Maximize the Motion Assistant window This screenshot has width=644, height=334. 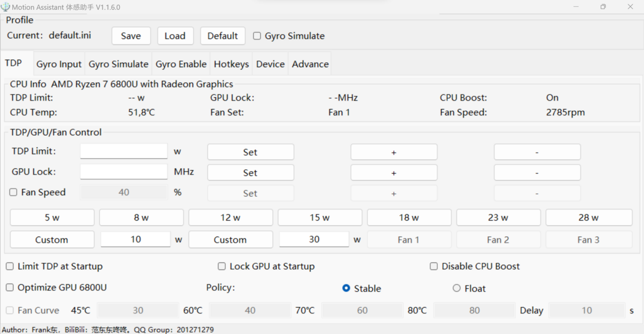603,7
